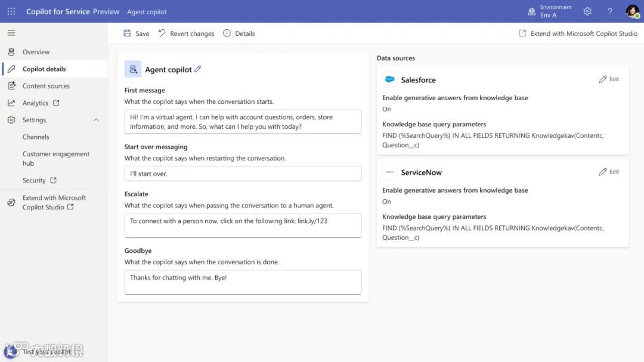The image size is (644, 362).
Task: Open the settings gear in header
Action: click(x=587, y=11)
